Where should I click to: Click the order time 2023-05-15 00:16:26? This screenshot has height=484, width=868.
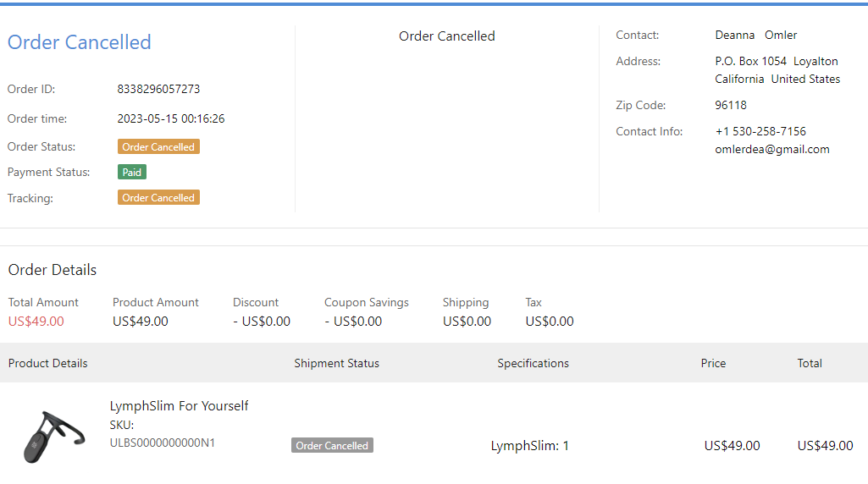coord(170,118)
